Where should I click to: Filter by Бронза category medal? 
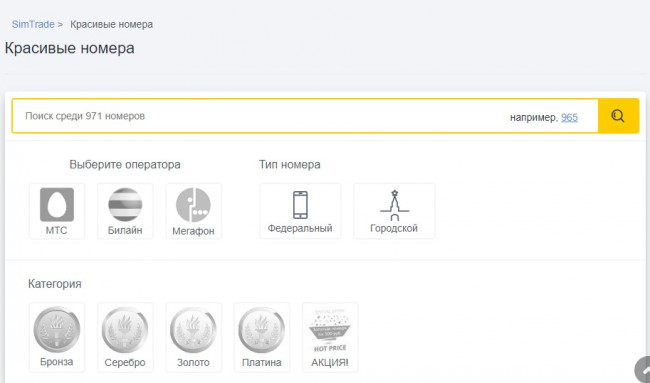[x=57, y=330]
